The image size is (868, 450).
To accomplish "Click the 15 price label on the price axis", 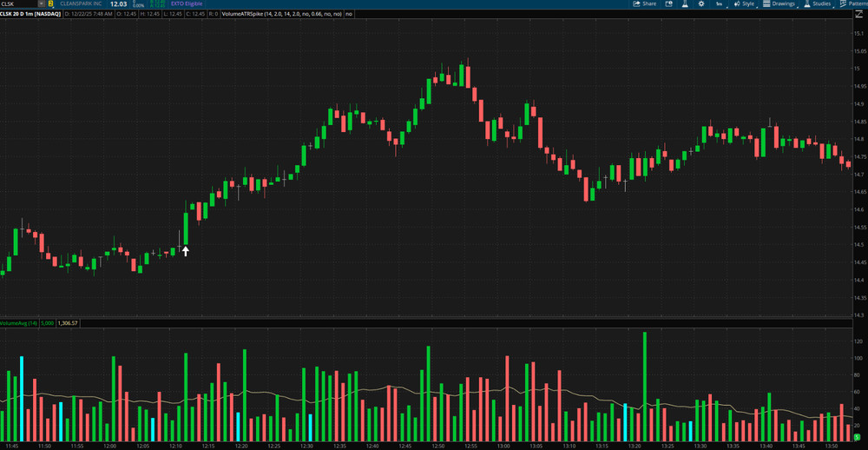I will click(858, 69).
